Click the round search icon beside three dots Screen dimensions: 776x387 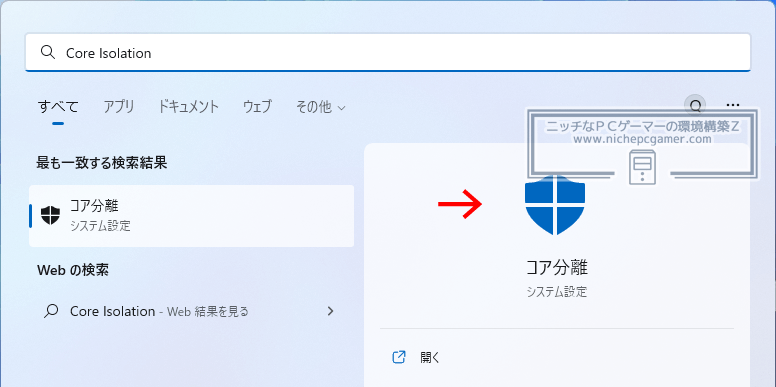pyautogui.click(x=695, y=105)
